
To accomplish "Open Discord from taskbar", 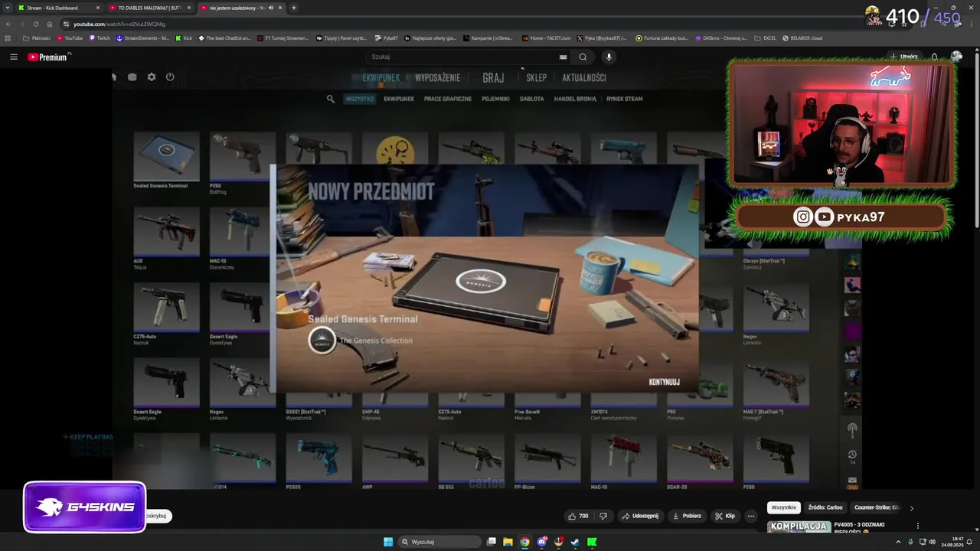I will coord(542,542).
